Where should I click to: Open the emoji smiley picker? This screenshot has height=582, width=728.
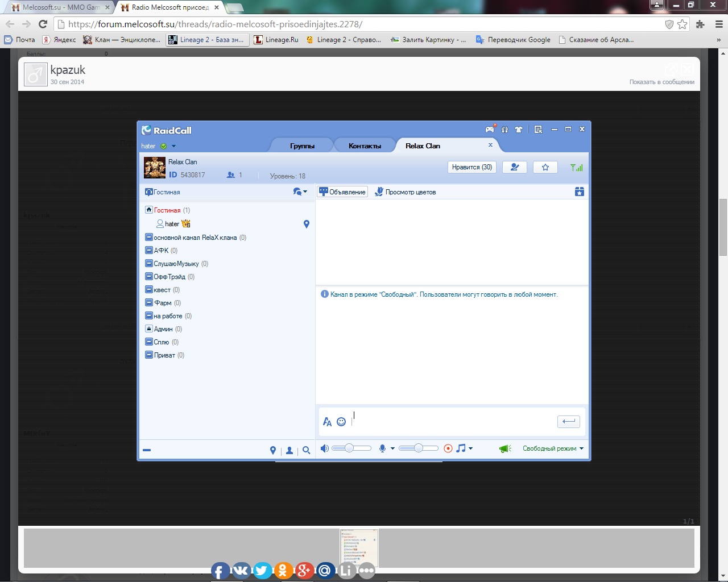[x=341, y=421]
